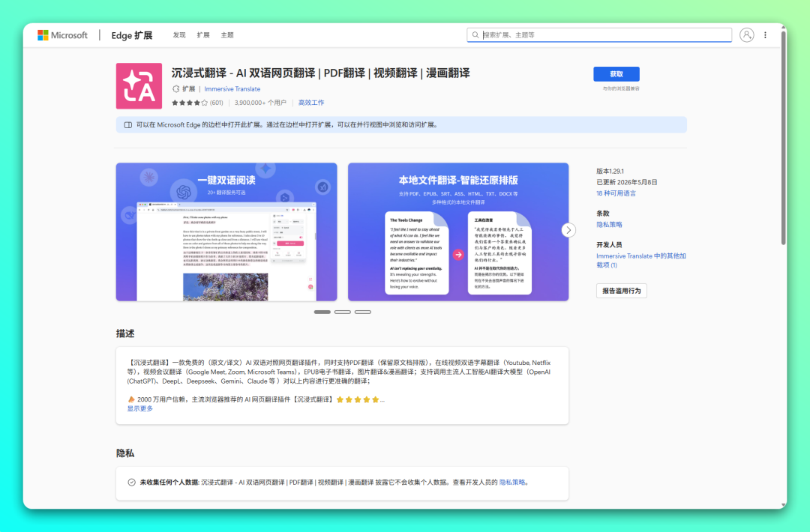810x532 pixels.
Task: Click the Edge 扩展 title link
Action: (x=132, y=35)
